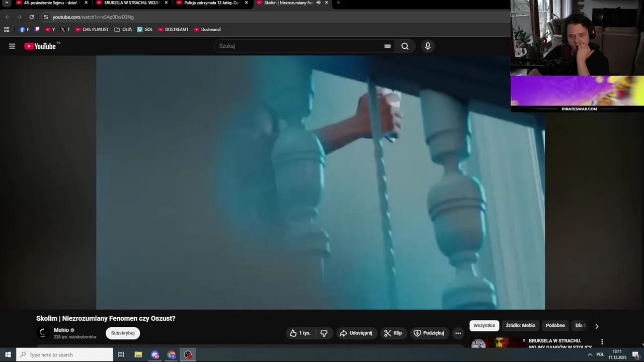
Task: Select the 'Podobne' filter chip
Action: 555,326
